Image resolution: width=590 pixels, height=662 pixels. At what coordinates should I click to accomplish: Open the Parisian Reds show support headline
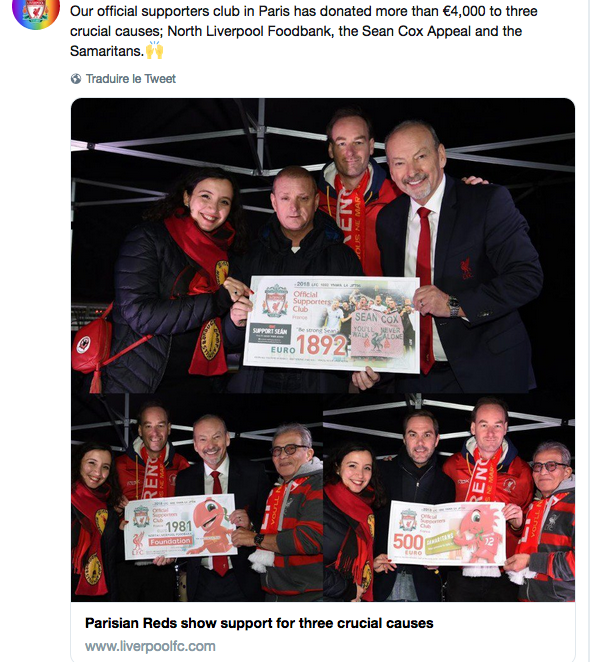coord(259,623)
